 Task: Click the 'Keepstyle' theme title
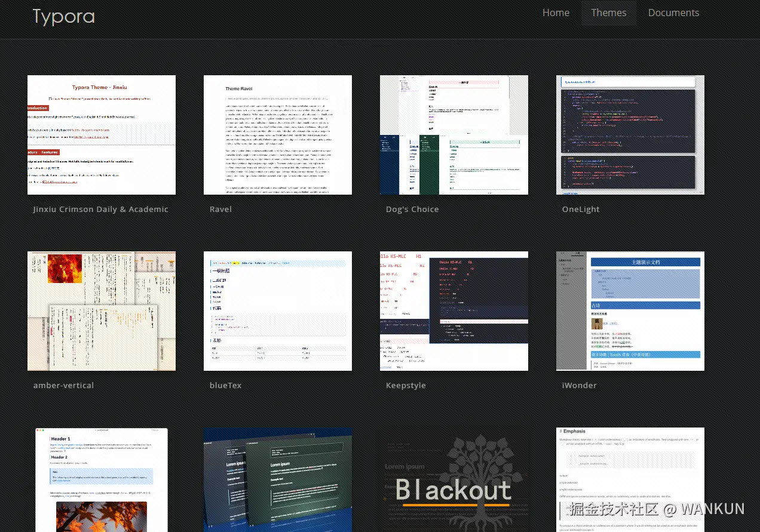click(406, 385)
